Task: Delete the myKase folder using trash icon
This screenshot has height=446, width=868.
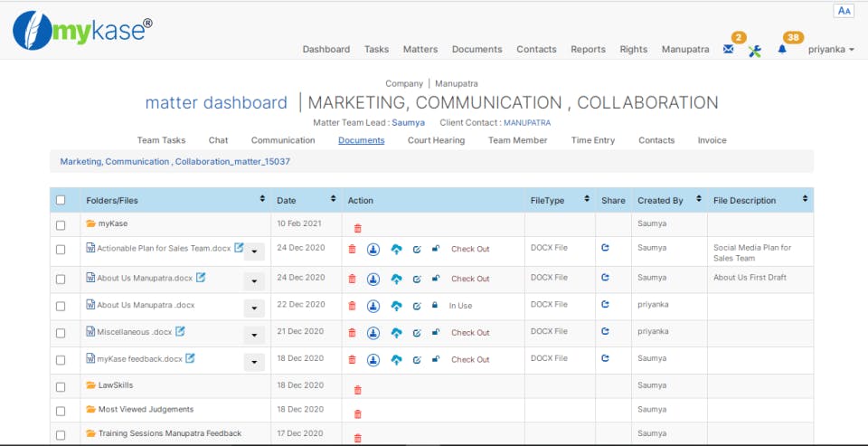Action: pos(357,229)
